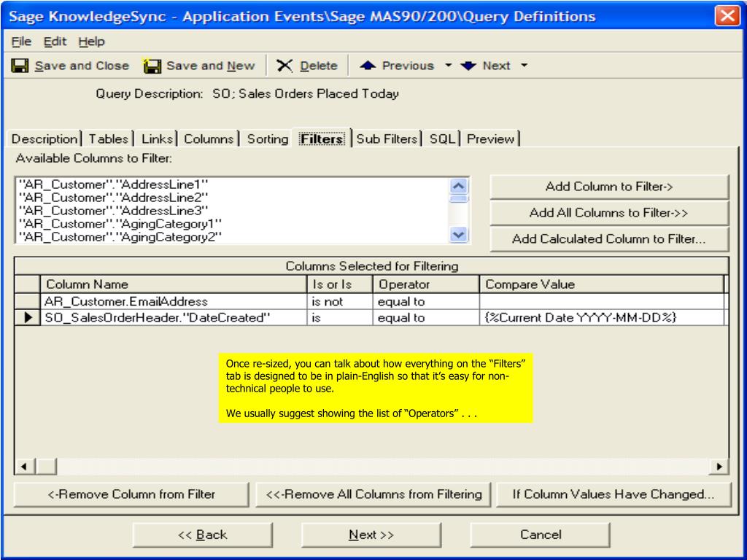Open the Edit menu

pyautogui.click(x=55, y=42)
